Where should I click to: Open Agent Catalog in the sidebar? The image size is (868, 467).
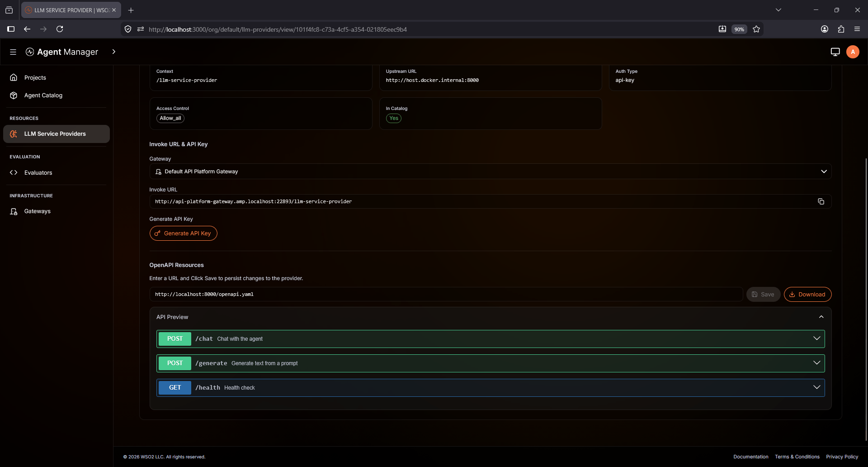coord(57,95)
